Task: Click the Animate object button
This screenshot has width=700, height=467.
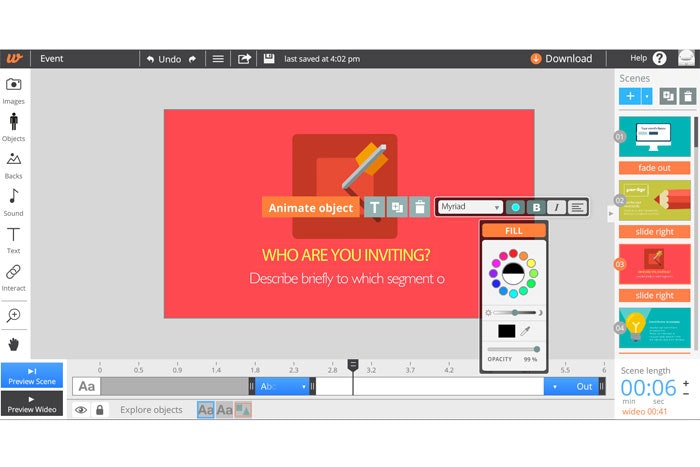Action: tap(311, 207)
